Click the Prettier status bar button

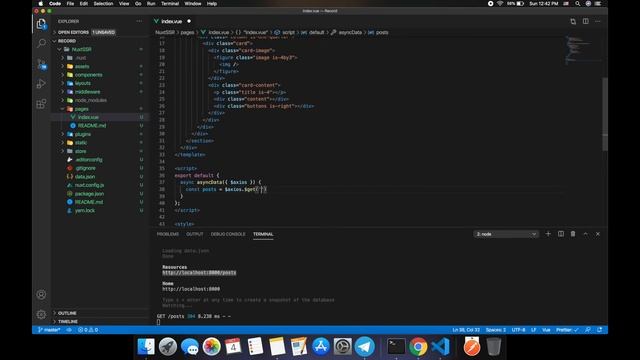[567, 330]
